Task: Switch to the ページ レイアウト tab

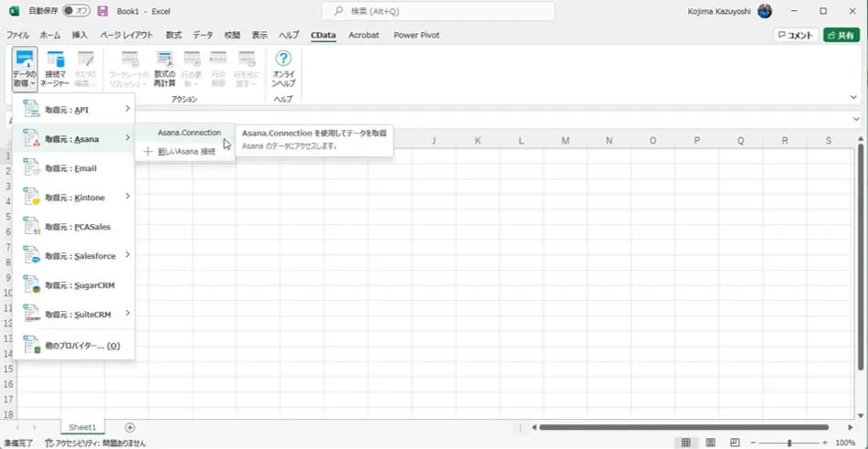Action: [127, 35]
